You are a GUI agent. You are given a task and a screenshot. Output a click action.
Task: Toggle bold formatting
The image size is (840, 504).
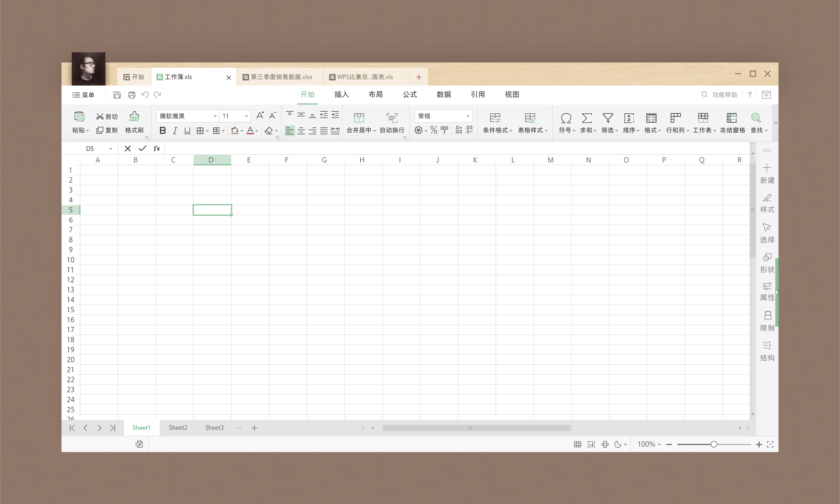tap(163, 131)
